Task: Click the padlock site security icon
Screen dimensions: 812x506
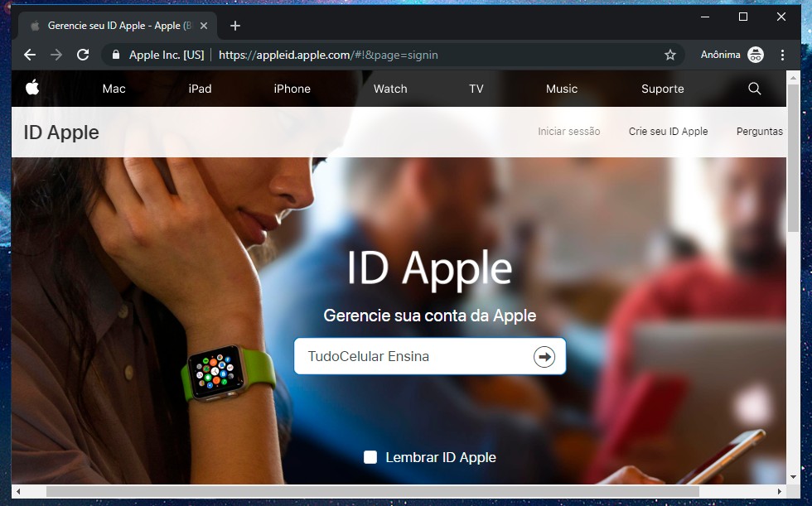Action: point(116,55)
